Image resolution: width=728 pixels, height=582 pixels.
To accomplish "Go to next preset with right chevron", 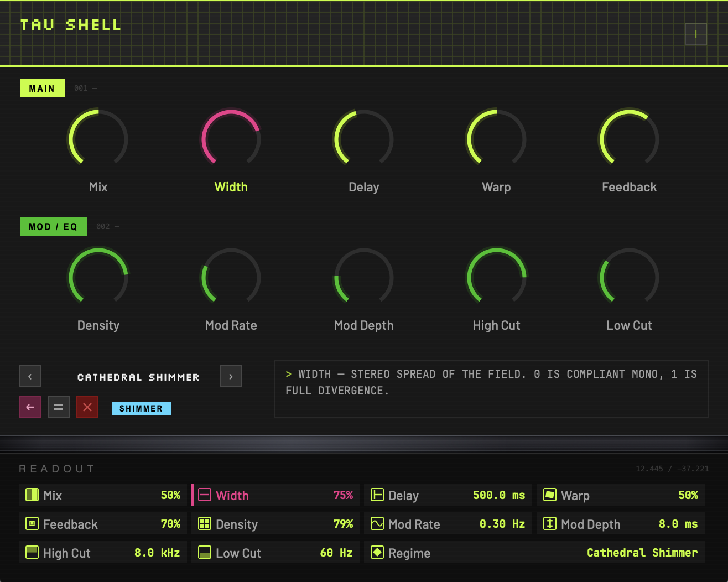I will coord(231,376).
